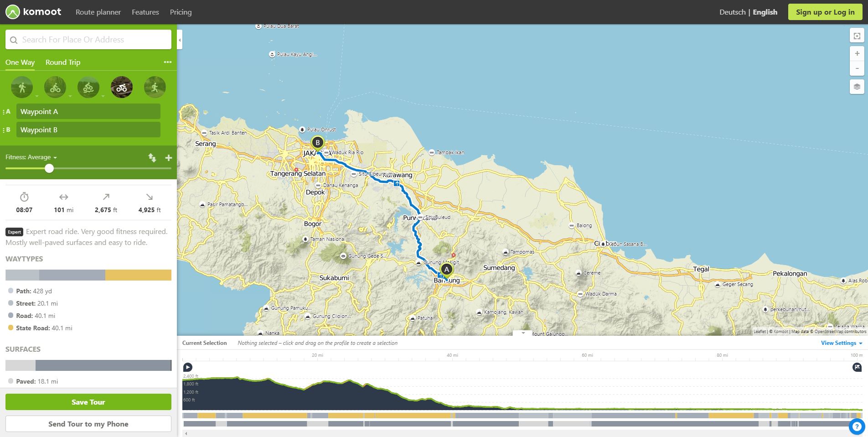Open Route planner in the top menu
Image resolution: width=868 pixels, height=437 pixels.
pyautogui.click(x=98, y=12)
